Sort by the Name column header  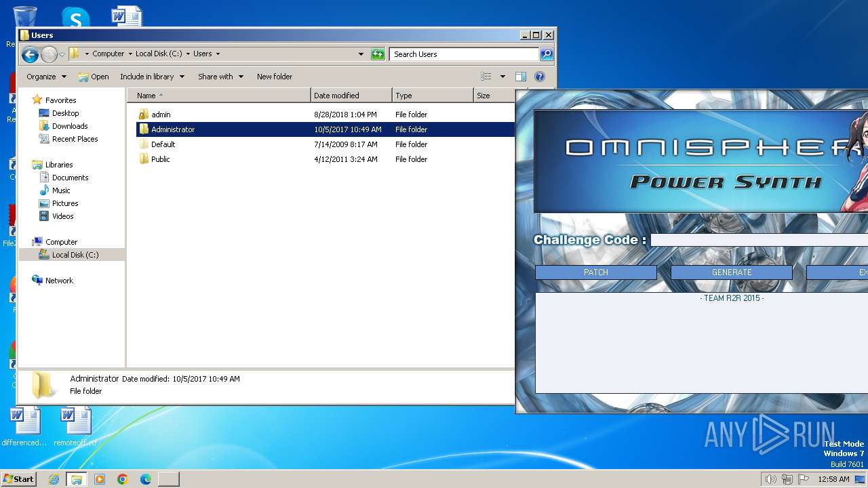click(x=219, y=96)
